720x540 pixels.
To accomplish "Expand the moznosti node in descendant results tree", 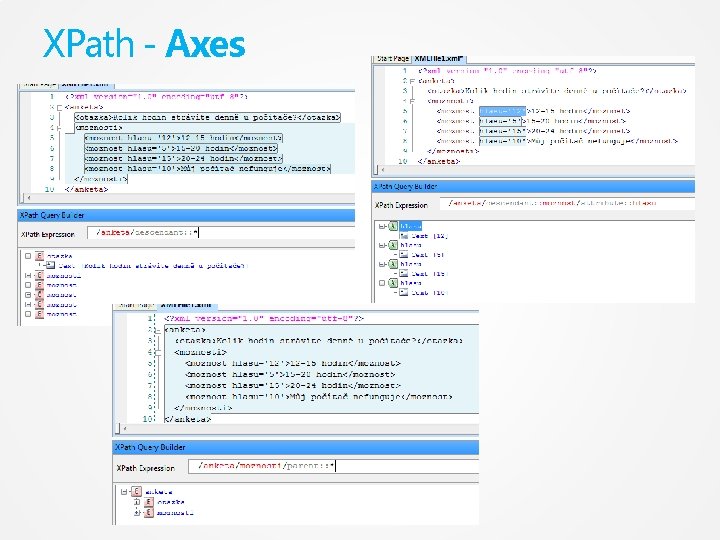I will [x=28, y=276].
